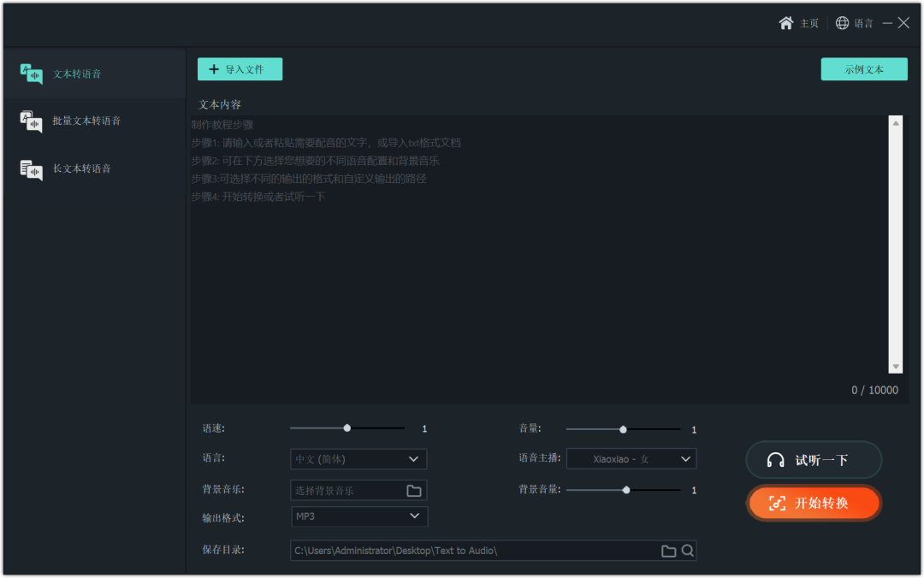Image resolution: width=924 pixels, height=578 pixels.
Task: Click the convert icon on 开始转换
Action: tap(777, 503)
